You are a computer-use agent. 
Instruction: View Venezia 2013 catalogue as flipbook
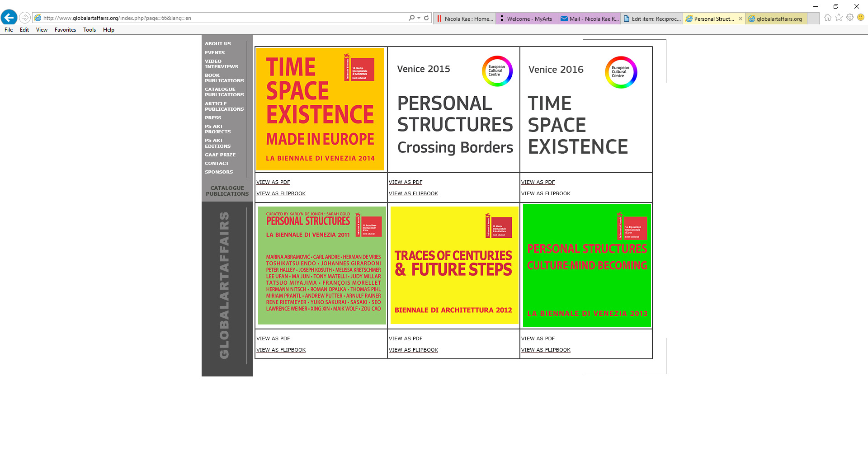546,350
